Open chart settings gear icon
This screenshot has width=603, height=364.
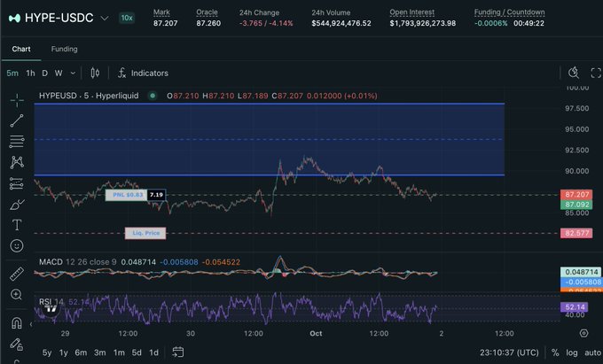click(583, 333)
